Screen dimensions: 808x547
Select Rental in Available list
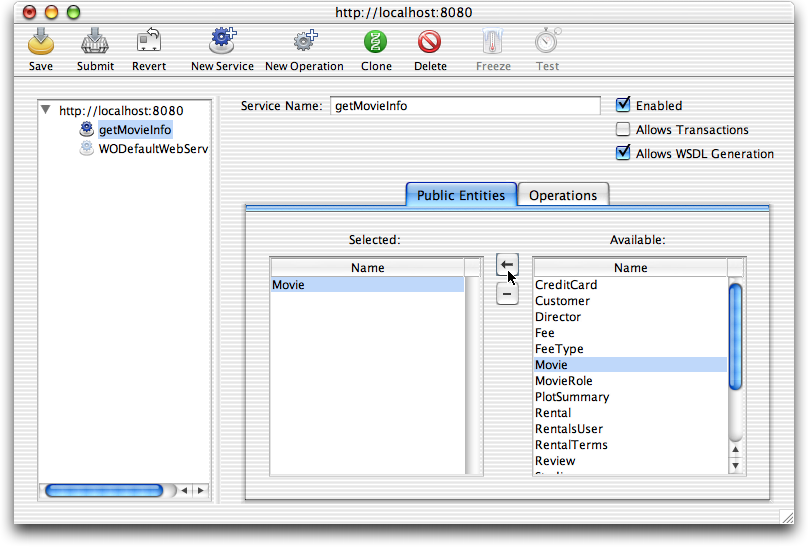(630, 412)
